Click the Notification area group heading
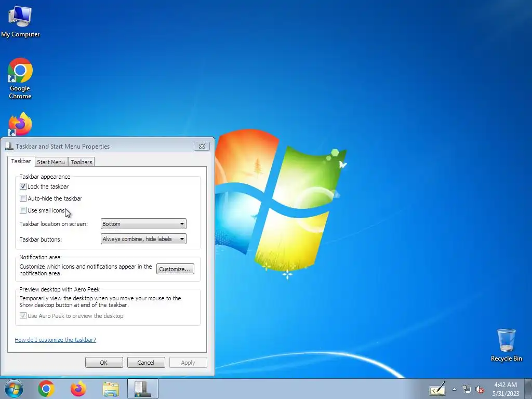Viewport: 532px width, 399px height. coord(39,257)
